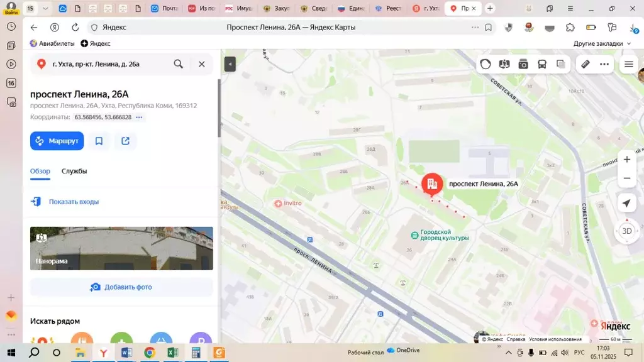Click the Добавить фото button
644x362 pixels.
121,287
